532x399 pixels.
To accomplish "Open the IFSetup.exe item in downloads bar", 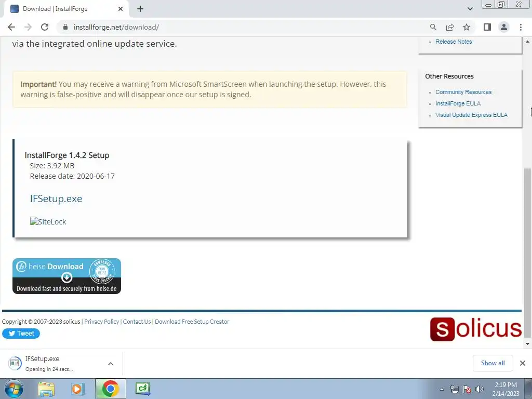I will click(54, 363).
